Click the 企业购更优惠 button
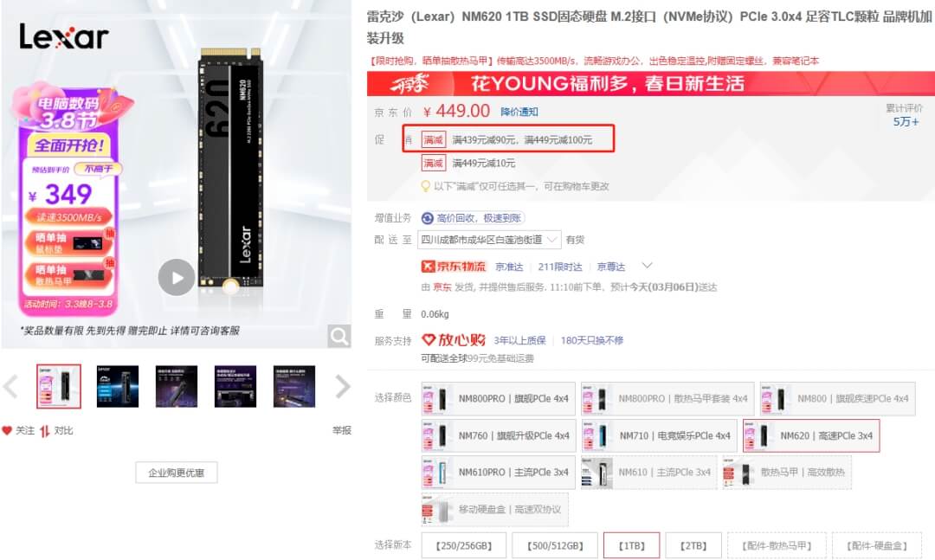Screen dimensions: 935x560 (x=177, y=473)
